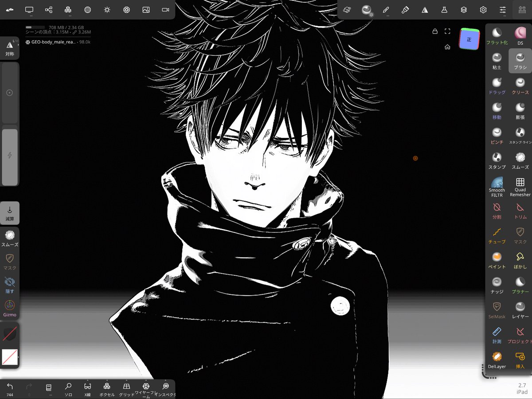The height and width of the screenshot is (399, 532).
Task: Open the camera menu
Action: point(165,9)
